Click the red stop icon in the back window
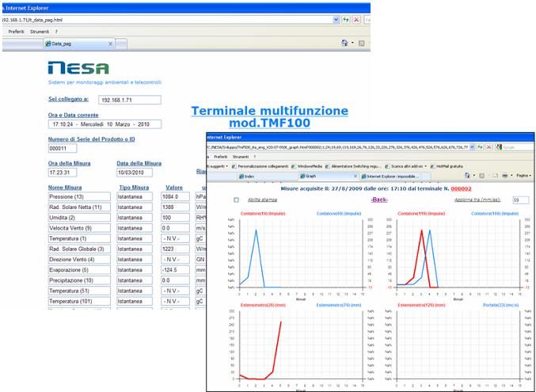The height and width of the screenshot is (392, 536). click(356, 20)
